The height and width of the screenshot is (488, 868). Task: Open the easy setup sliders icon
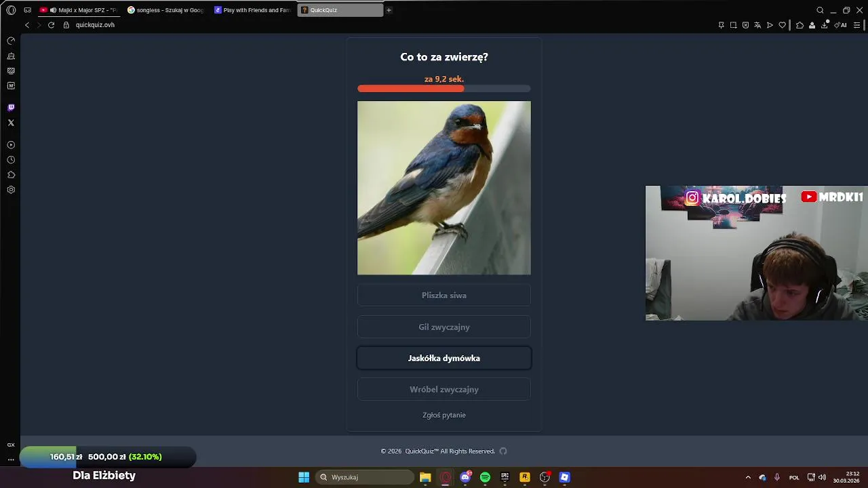pos(856,25)
